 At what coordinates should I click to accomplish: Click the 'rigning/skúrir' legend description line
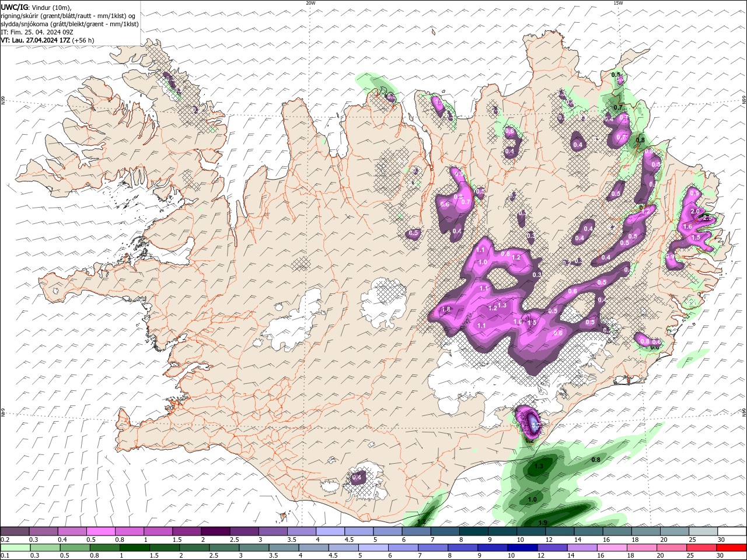[68, 16]
